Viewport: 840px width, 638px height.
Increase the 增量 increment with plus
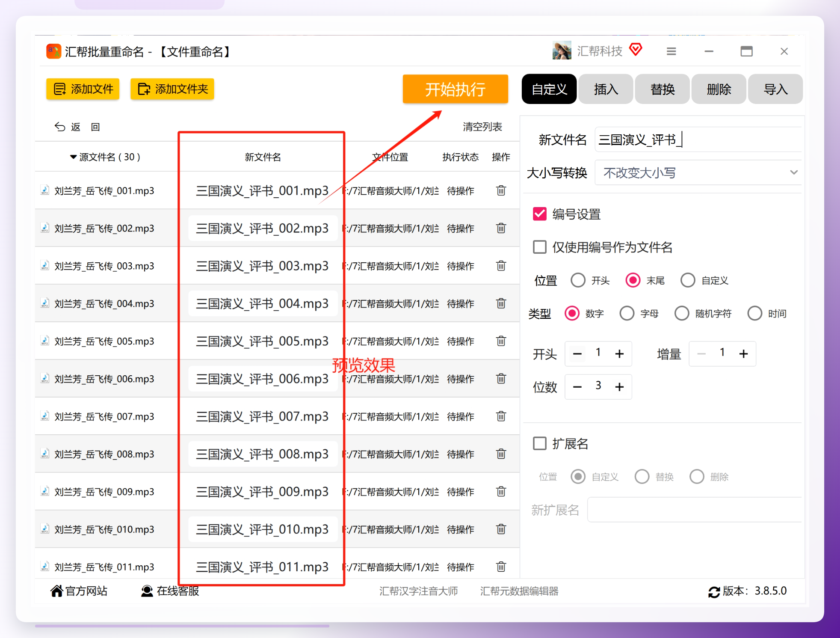[x=744, y=354]
